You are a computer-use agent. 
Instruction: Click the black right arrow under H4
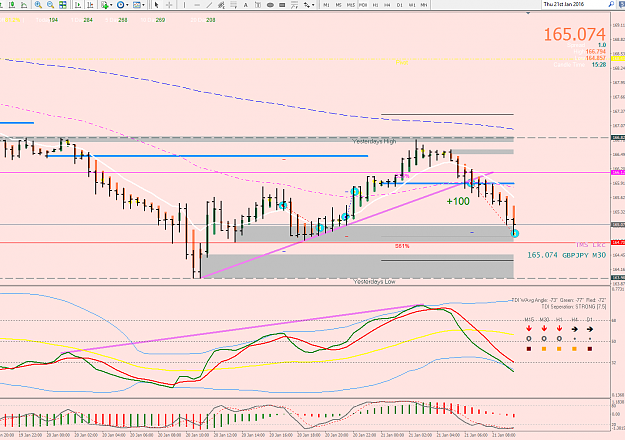click(574, 329)
